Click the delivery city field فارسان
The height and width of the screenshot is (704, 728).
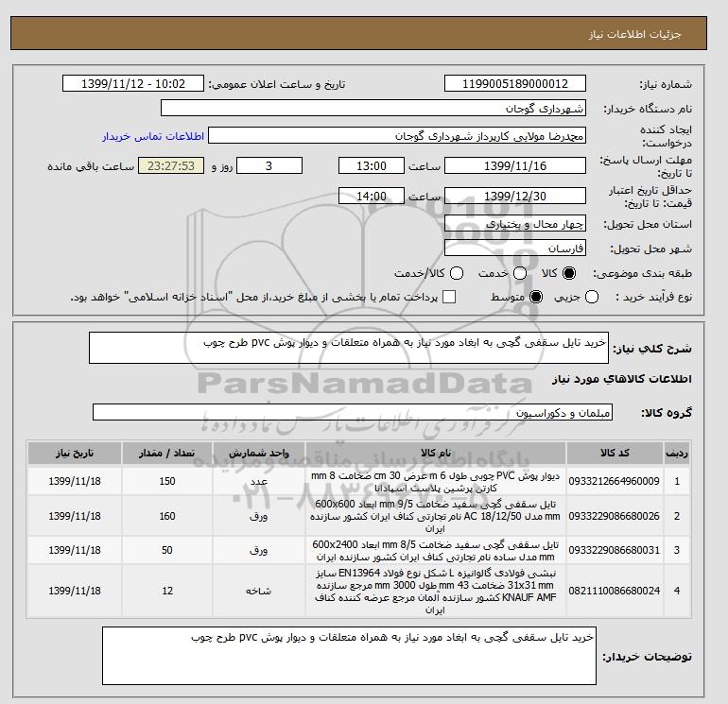[515, 249]
